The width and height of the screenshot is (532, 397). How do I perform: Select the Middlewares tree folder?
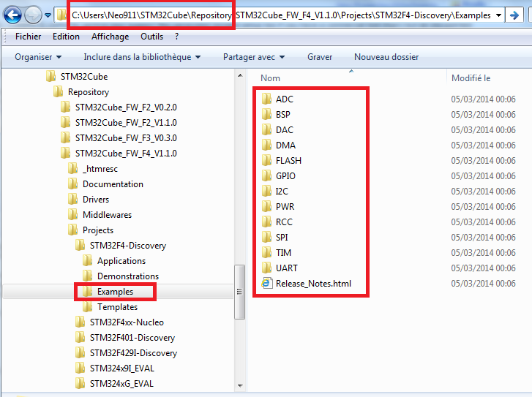[x=108, y=215]
